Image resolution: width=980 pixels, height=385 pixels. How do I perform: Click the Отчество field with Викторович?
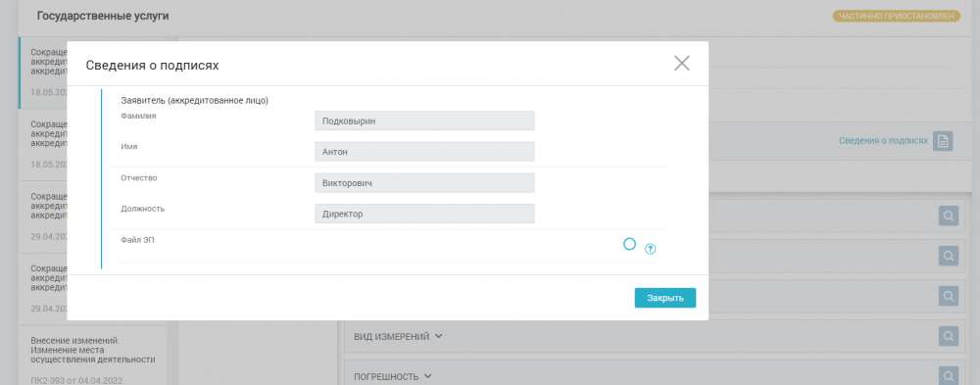point(424,182)
